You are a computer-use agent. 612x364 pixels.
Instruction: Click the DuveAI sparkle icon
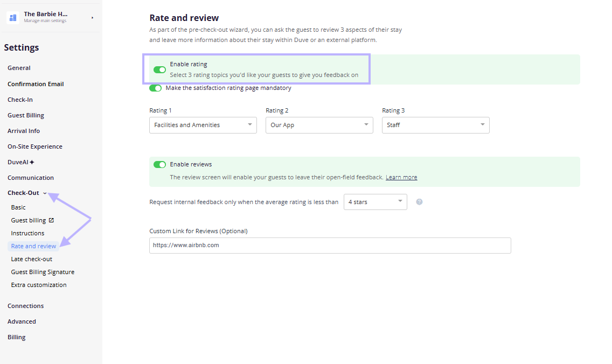click(32, 162)
